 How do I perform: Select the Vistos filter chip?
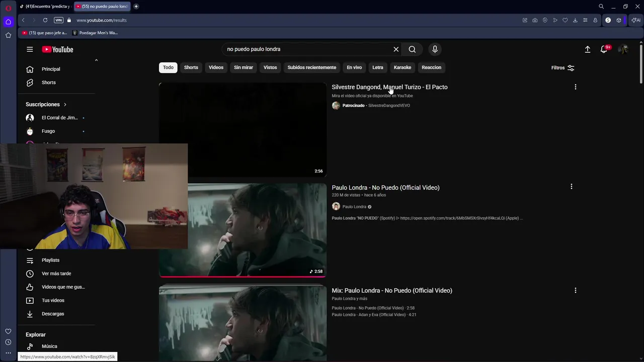coord(270,67)
